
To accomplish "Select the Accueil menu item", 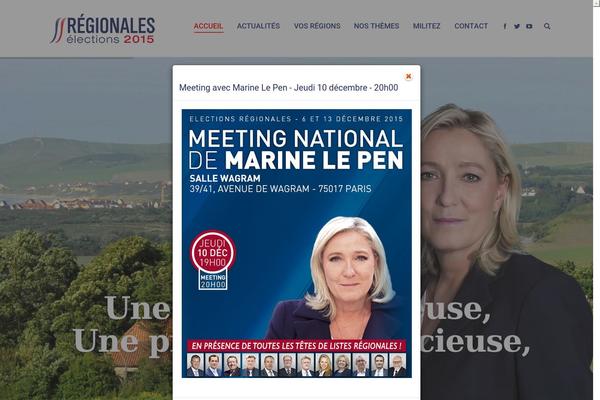I will point(208,26).
